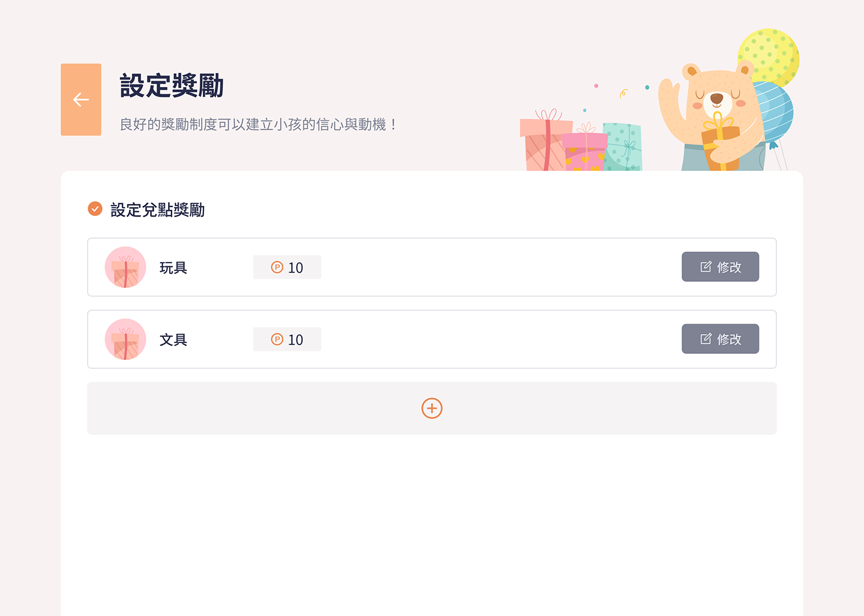Toggle the 設定兌點獎勵 orange checkmark
The image size is (864, 616).
tap(95, 209)
